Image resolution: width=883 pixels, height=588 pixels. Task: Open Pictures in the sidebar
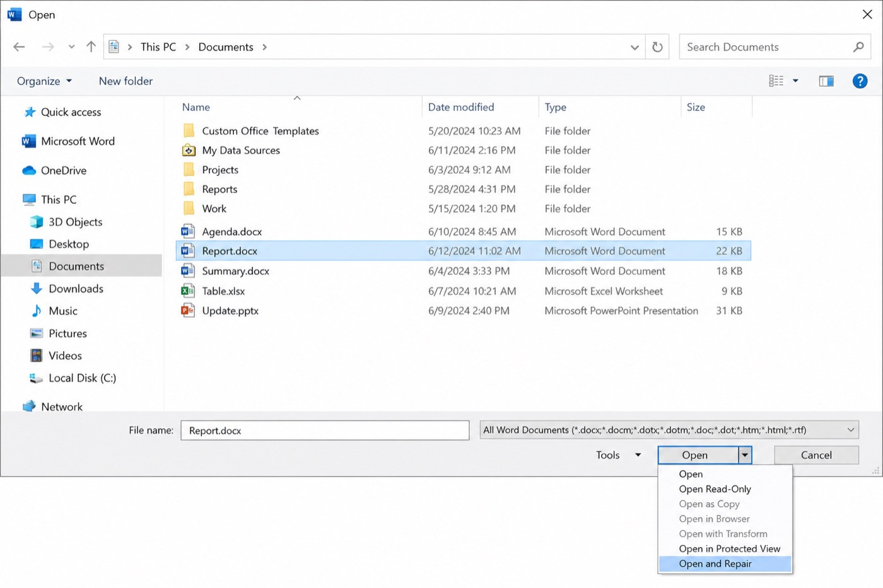59,333
